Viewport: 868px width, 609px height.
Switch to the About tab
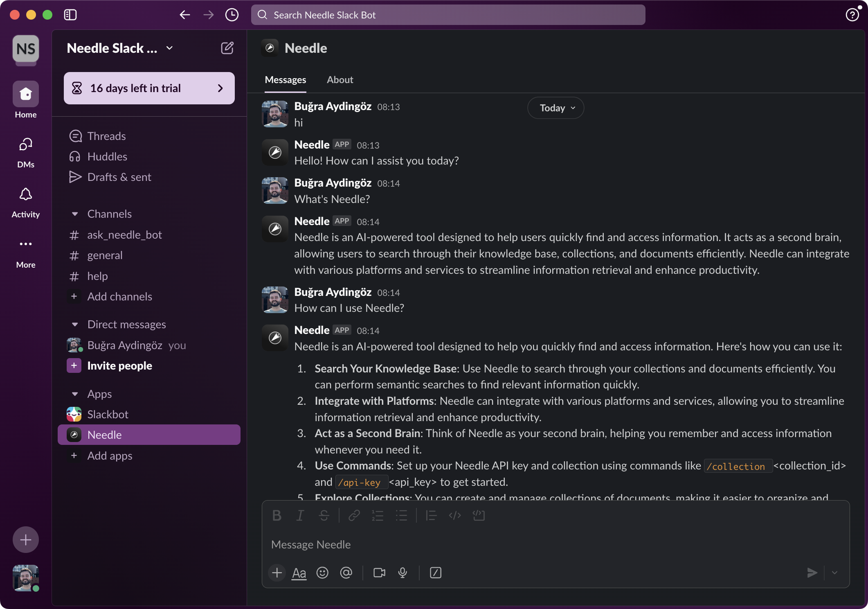[x=340, y=80]
